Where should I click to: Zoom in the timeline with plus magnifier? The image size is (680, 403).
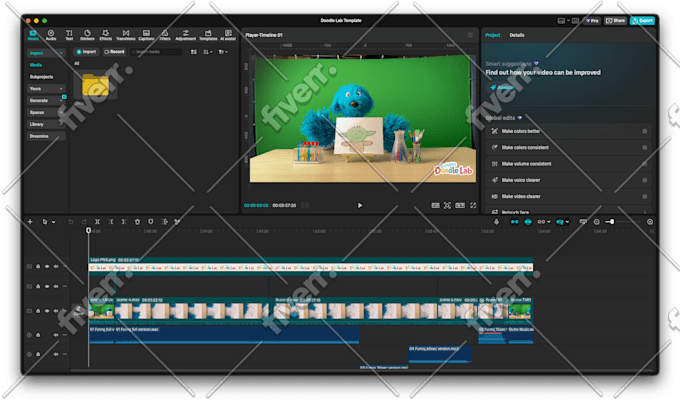pyautogui.click(x=650, y=222)
